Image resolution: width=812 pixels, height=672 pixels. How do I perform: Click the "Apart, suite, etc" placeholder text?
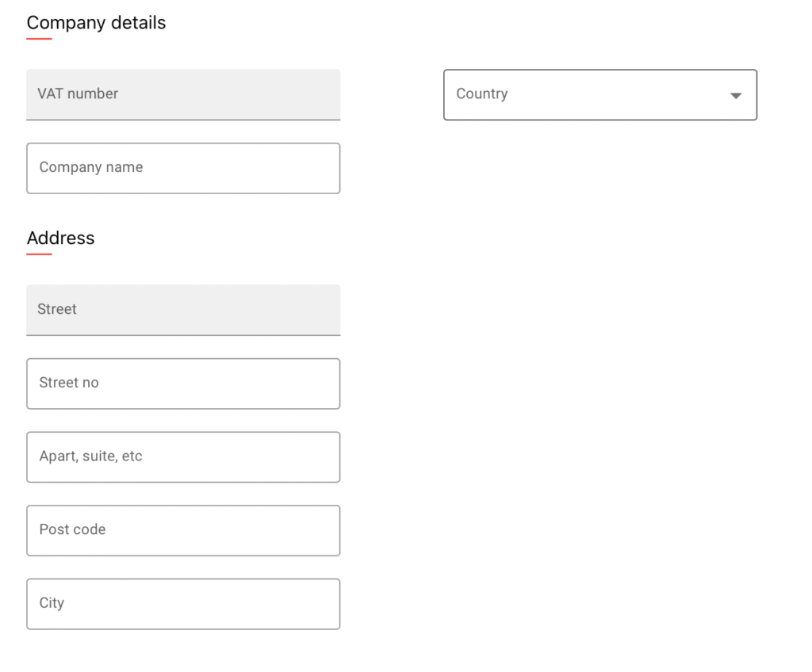[x=90, y=456]
